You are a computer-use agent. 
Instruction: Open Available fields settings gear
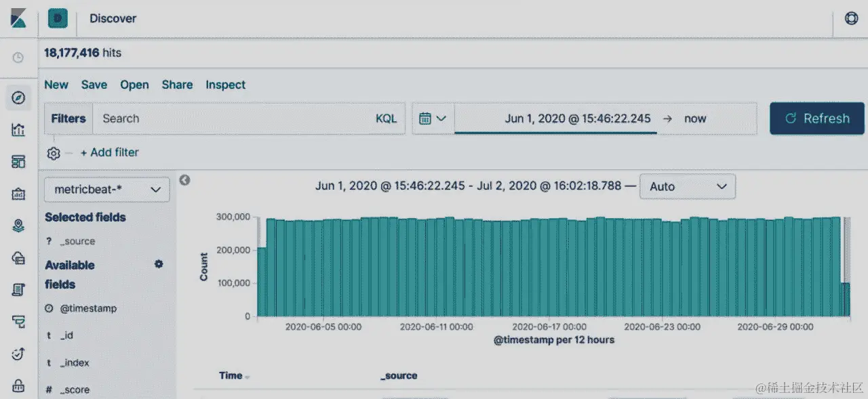click(x=159, y=264)
